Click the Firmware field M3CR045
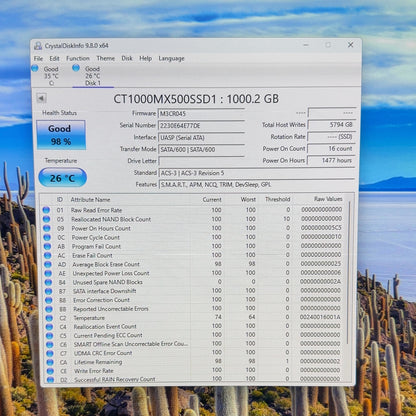Image resolution: width=416 pixels, height=416 pixels. pos(201,114)
